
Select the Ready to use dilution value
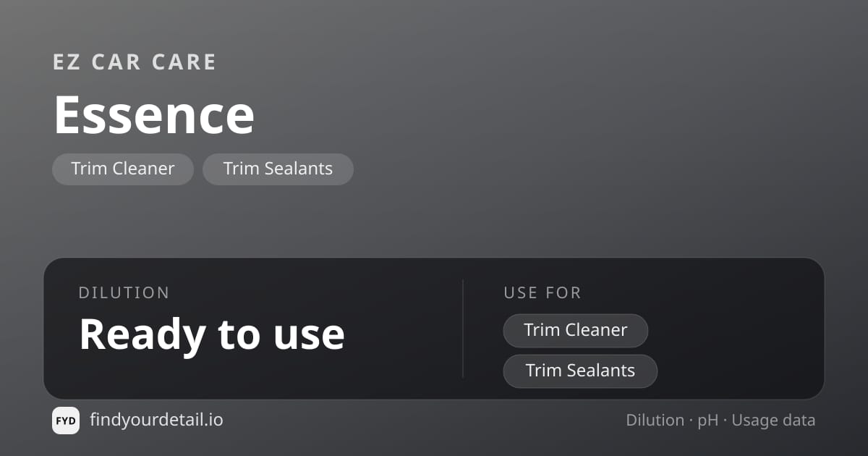point(212,334)
